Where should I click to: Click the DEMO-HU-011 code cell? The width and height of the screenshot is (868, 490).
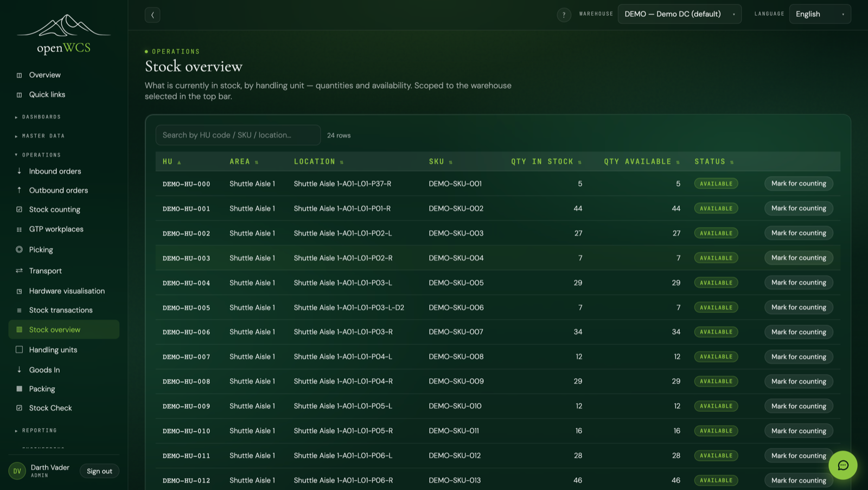point(186,456)
